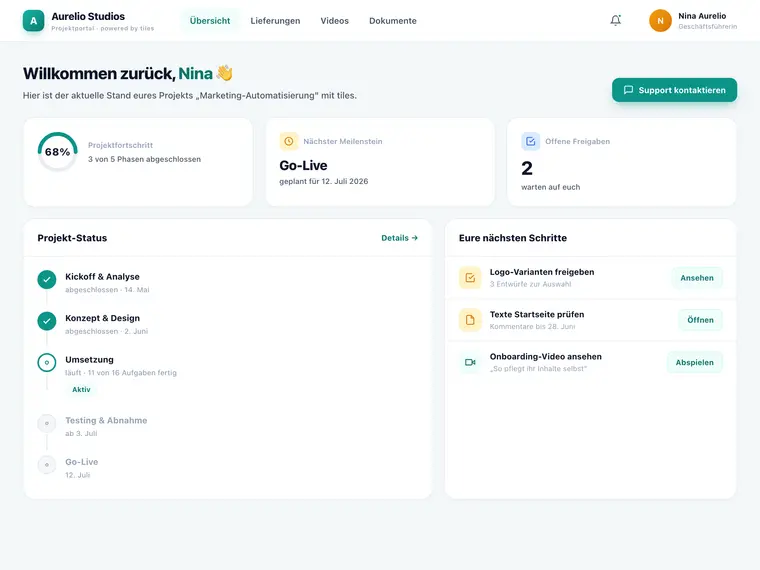Click the green checkmark for Kickoff & Analyse
This screenshot has height=570, width=760.
point(47,280)
